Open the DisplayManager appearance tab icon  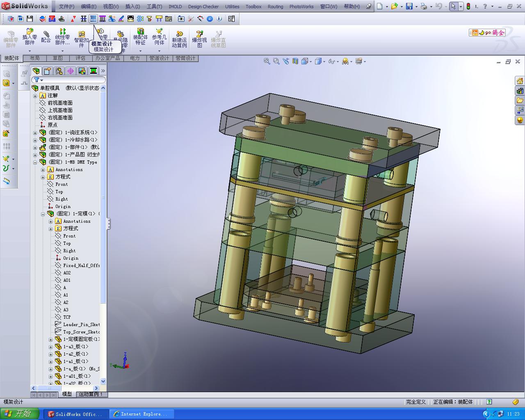[x=82, y=71]
